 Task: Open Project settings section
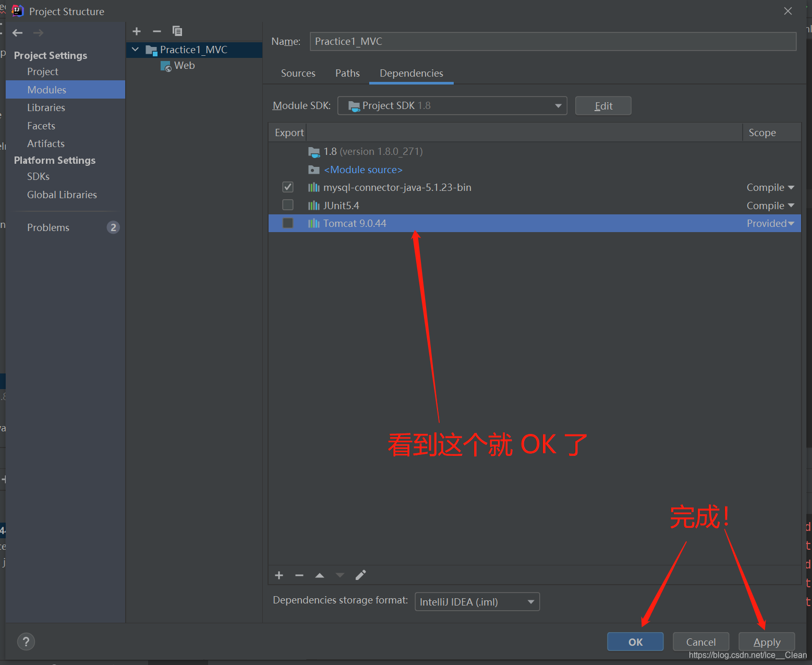[42, 71]
